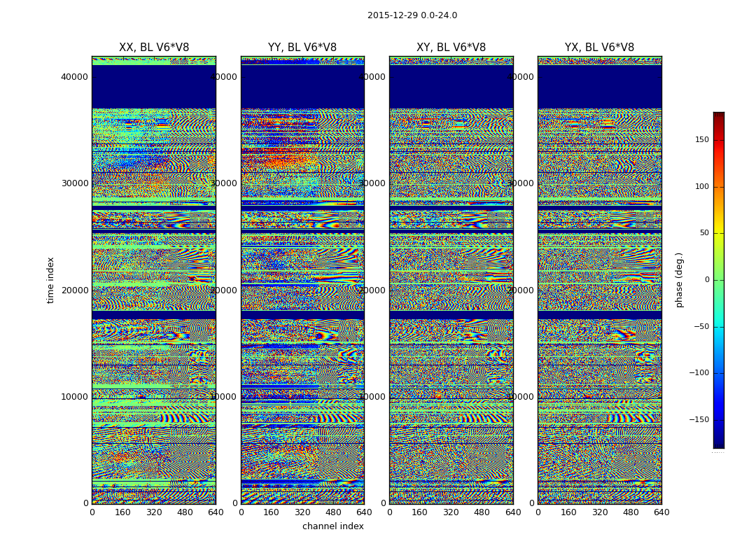The height and width of the screenshot is (560, 735).
Task: Click the YY plot x-axis tick '320'
Action: tap(302, 512)
